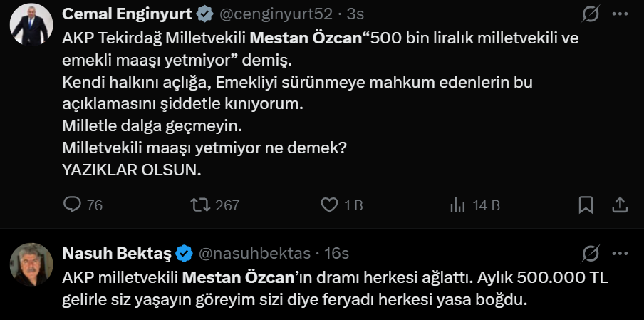Click the @cenginyurt52 handle

click(x=260, y=14)
